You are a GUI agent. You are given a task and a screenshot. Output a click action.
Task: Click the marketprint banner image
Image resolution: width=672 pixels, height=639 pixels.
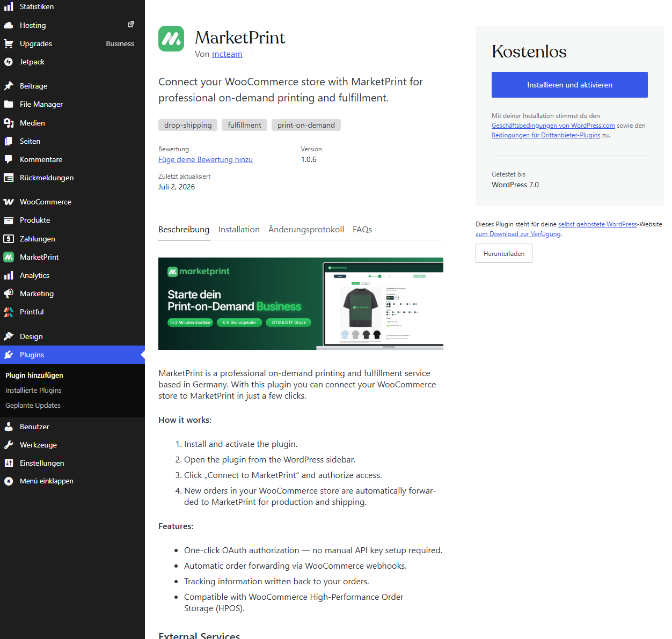[x=301, y=304]
